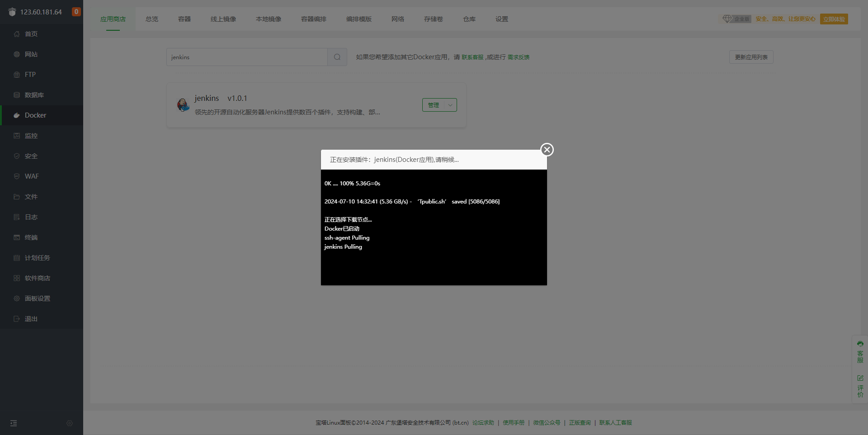Image resolution: width=868 pixels, height=435 pixels.
Task: Open the 评价 feedback widget
Action: point(860,386)
